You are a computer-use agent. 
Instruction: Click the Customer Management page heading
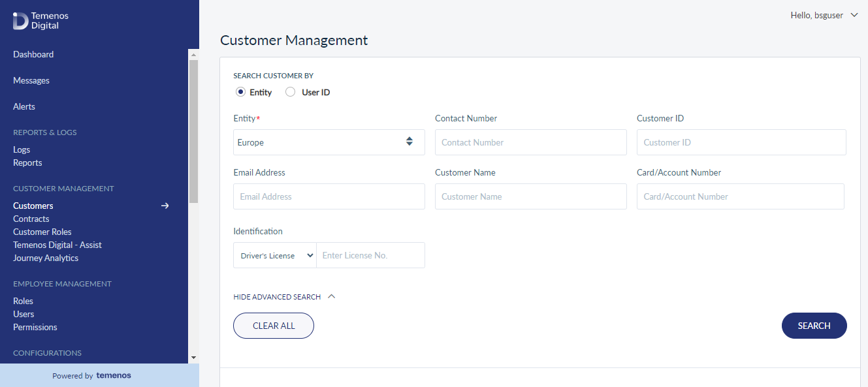294,40
